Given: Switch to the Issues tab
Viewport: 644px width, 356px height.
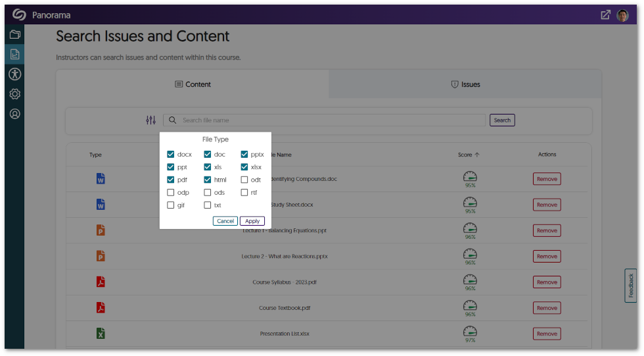Looking at the screenshot, I should click(x=465, y=84).
